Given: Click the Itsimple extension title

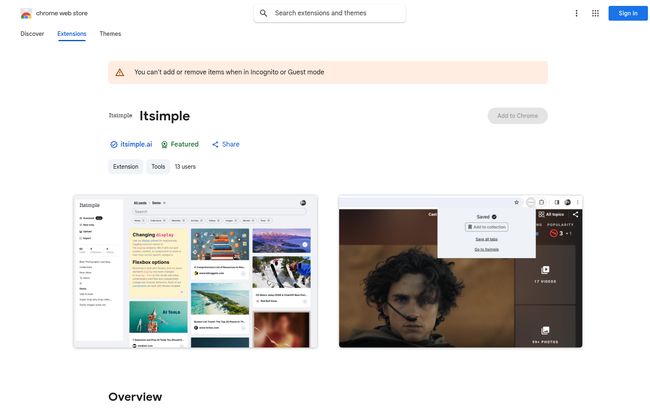Looking at the screenshot, I should coord(165,116).
